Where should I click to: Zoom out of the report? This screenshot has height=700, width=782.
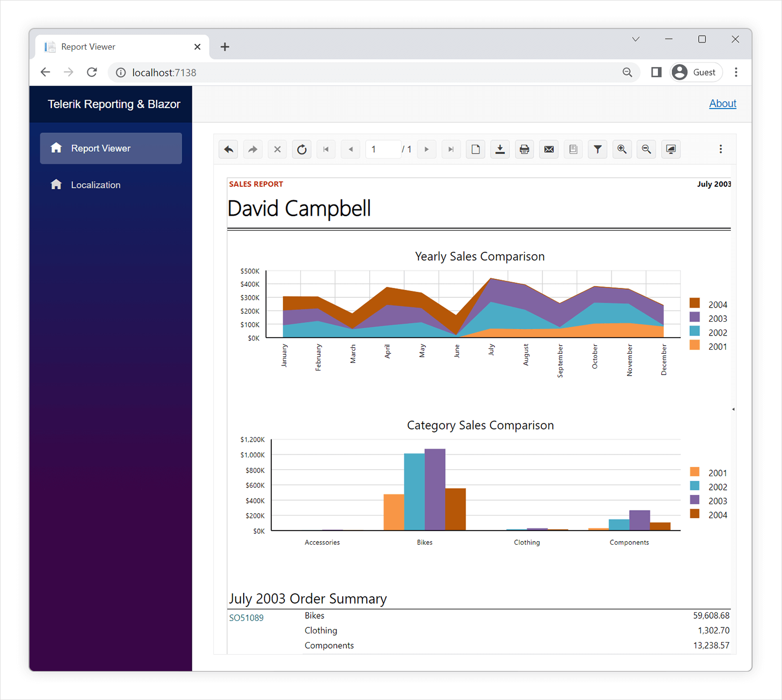point(646,149)
